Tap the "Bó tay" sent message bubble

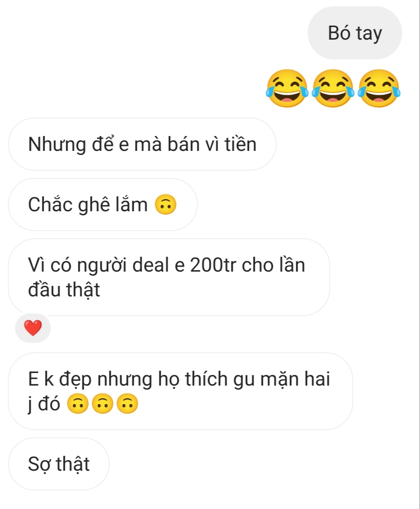coord(355,33)
